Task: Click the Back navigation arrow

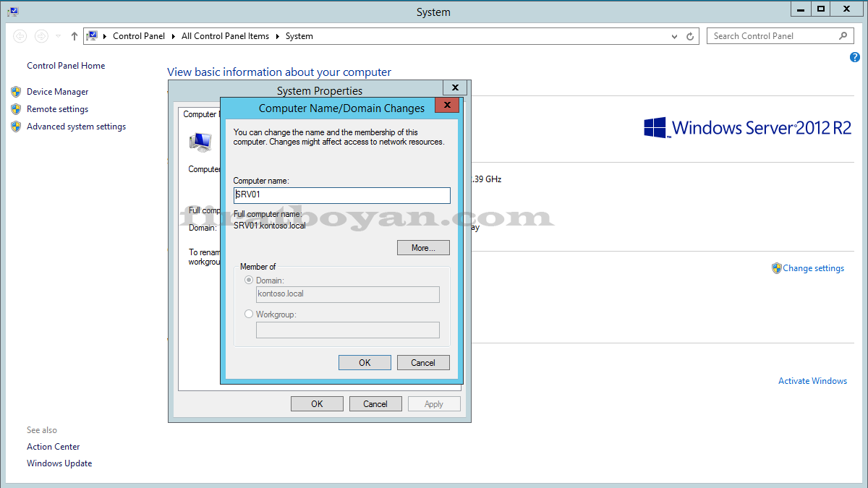Action: [x=20, y=36]
